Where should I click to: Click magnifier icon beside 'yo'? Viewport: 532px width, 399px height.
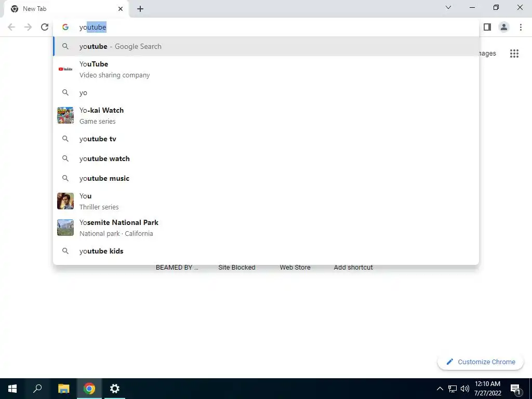click(65, 92)
